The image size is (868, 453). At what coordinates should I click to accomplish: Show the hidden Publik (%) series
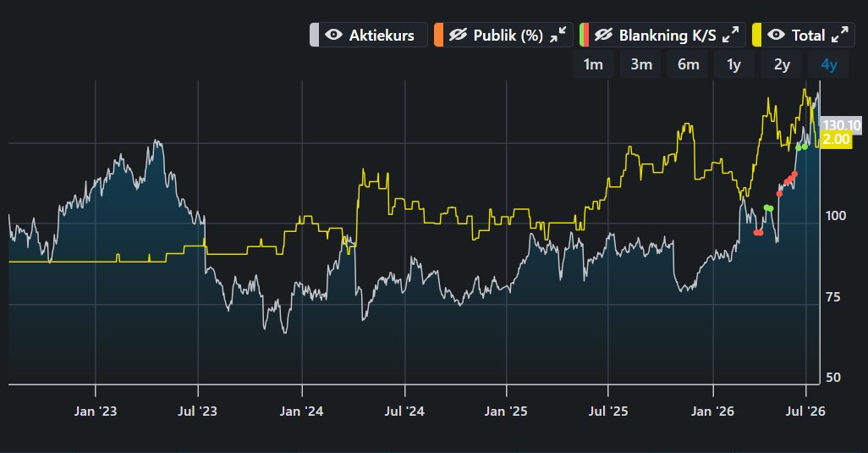click(458, 35)
